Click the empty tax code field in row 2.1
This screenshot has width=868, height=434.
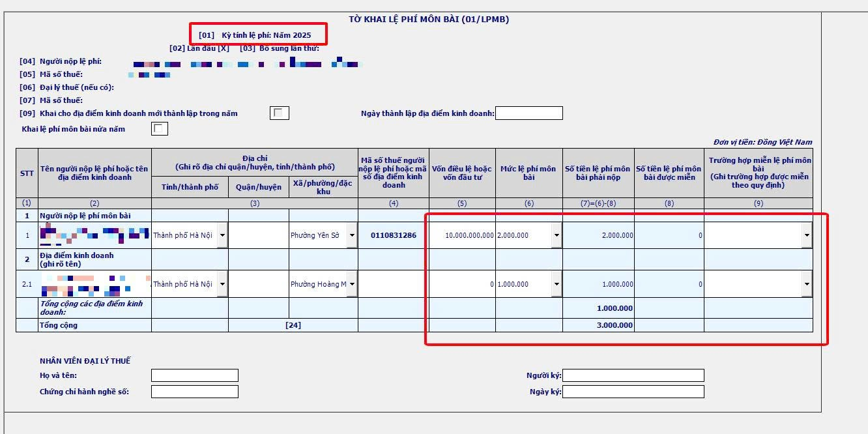tap(393, 284)
